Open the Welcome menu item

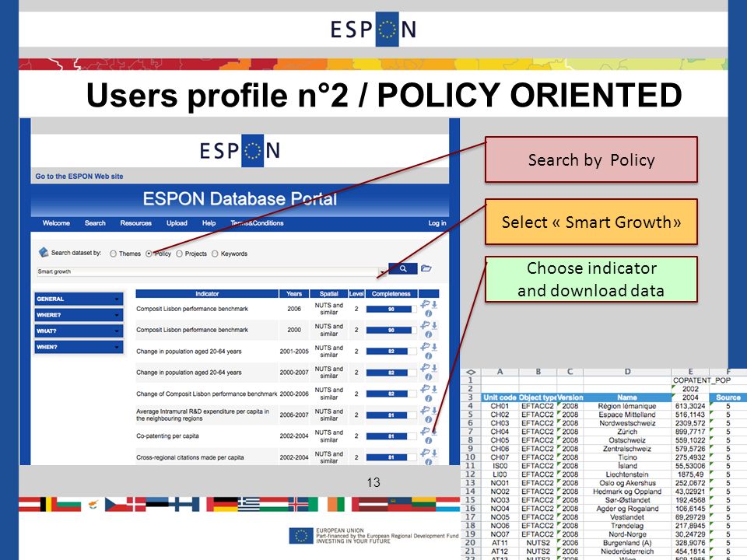click(x=56, y=223)
